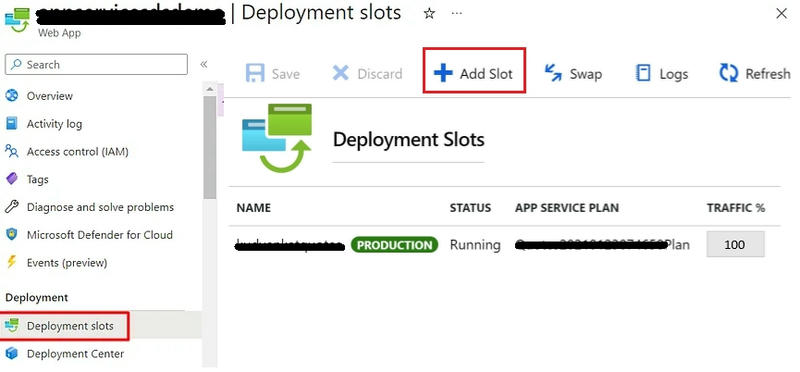This screenshot has height=372, width=800.
Task: Click the Access control people icon
Action: (x=11, y=152)
